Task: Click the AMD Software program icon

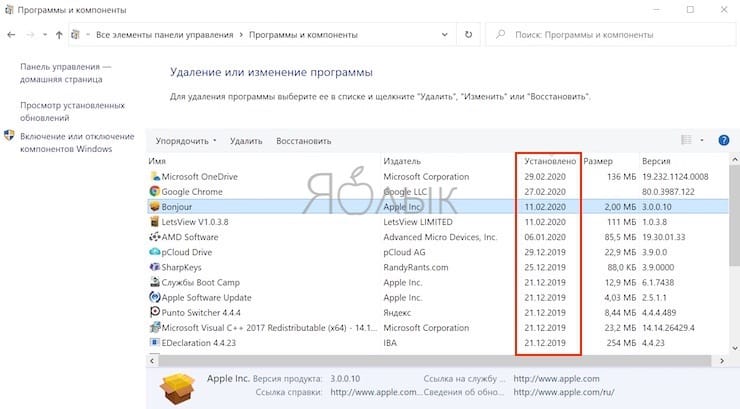Action: point(154,237)
